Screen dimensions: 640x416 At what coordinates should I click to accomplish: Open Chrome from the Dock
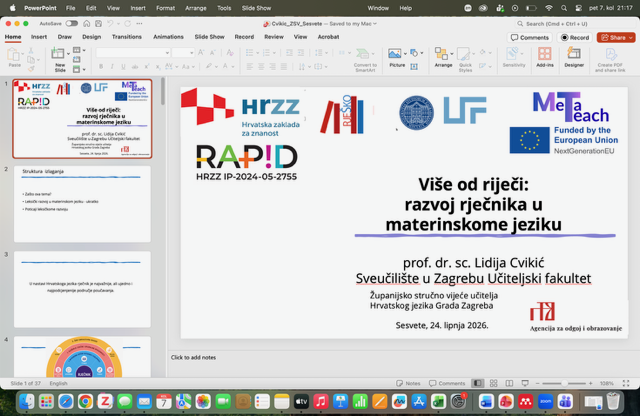tap(85, 402)
